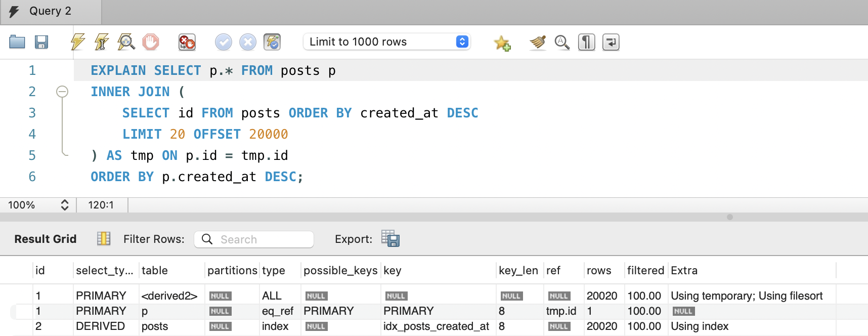Export the result grid to file
Image resolution: width=868 pixels, height=336 pixels.
[x=390, y=238]
